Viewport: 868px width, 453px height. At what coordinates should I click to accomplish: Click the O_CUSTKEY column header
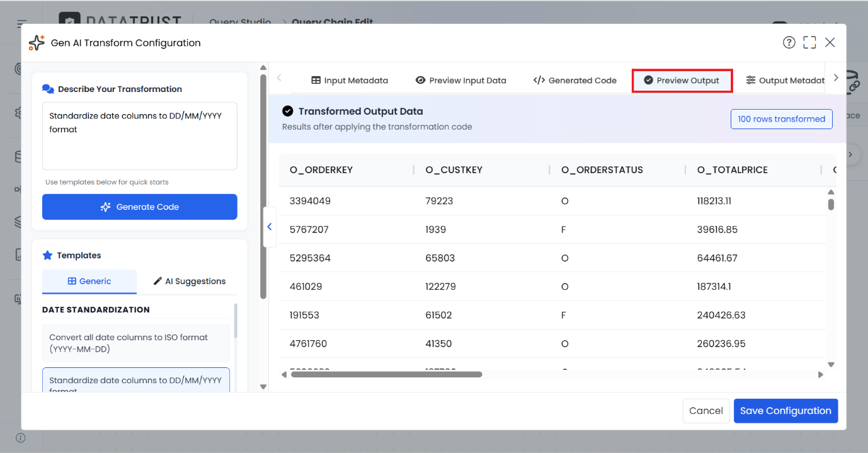point(454,169)
